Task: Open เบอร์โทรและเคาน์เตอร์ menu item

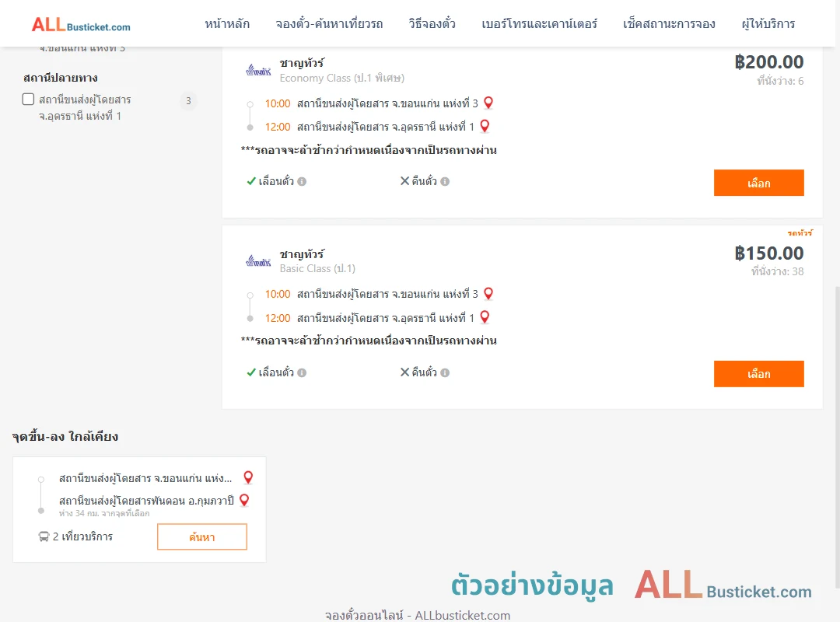Action: point(539,23)
